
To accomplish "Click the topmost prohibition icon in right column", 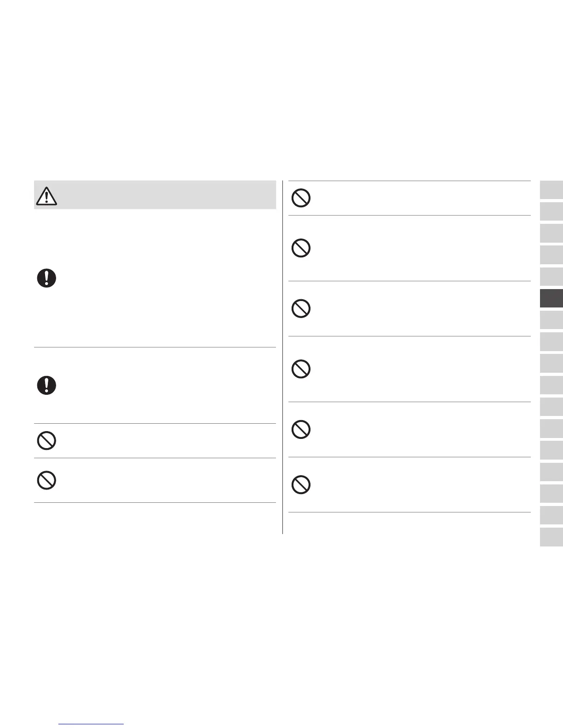I will pyautogui.click(x=301, y=198).
